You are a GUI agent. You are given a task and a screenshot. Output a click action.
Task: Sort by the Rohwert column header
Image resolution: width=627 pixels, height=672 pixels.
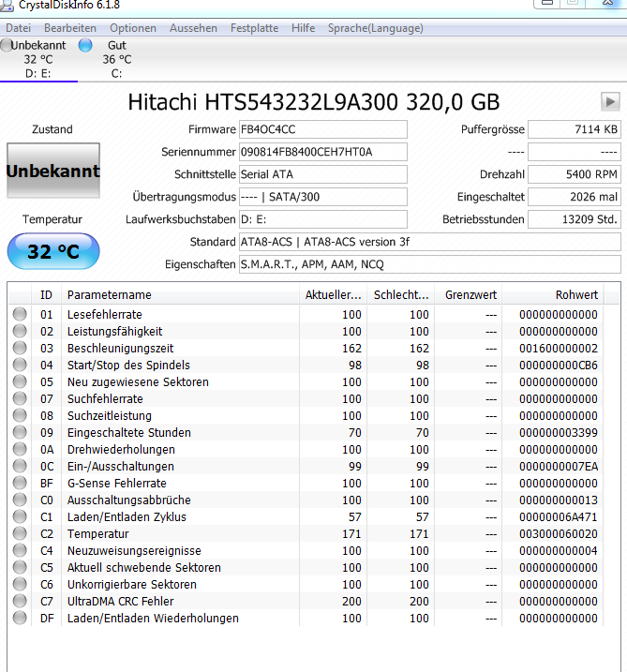pyautogui.click(x=553, y=295)
